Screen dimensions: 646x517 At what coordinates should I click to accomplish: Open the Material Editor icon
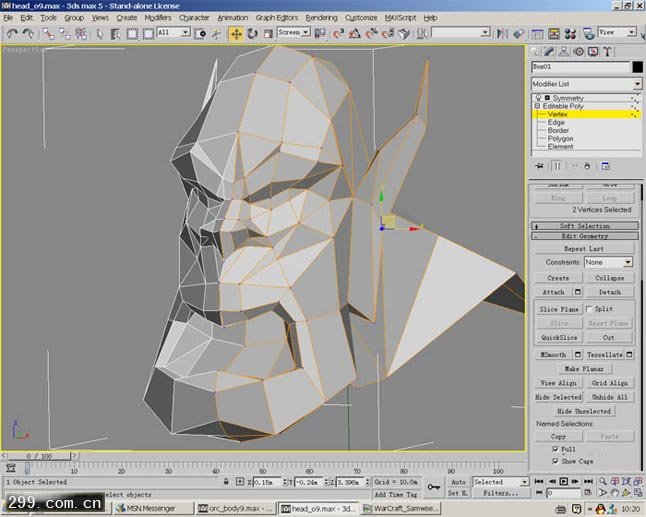click(570, 34)
